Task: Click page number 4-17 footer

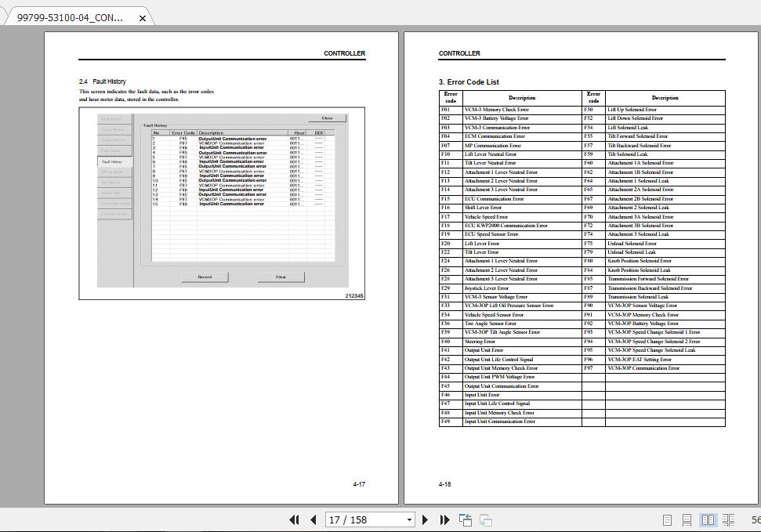Action: pyautogui.click(x=359, y=484)
